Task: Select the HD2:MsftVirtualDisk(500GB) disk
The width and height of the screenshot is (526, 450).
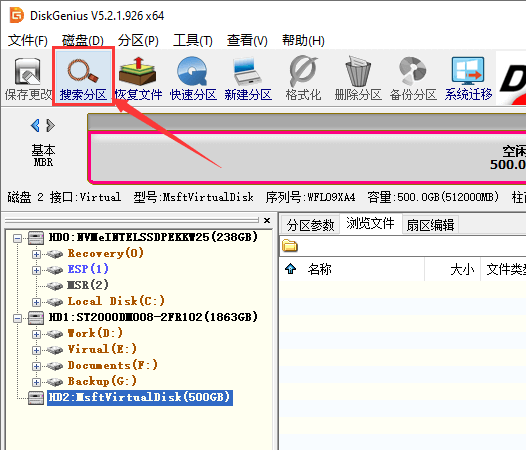Action: (140, 398)
